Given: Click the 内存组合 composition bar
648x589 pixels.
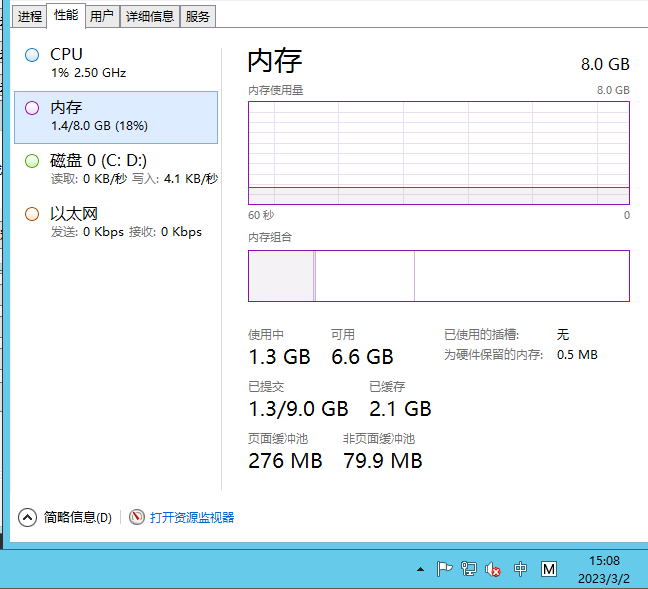Looking at the screenshot, I should pos(438,276).
